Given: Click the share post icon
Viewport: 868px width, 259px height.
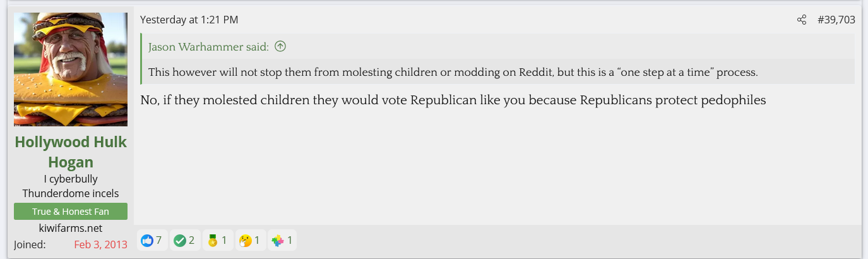Looking at the screenshot, I should tap(802, 20).
